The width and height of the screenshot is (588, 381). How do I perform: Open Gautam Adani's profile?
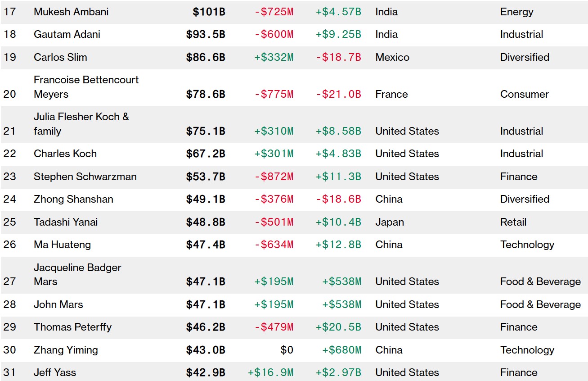(x=67, y=34)
